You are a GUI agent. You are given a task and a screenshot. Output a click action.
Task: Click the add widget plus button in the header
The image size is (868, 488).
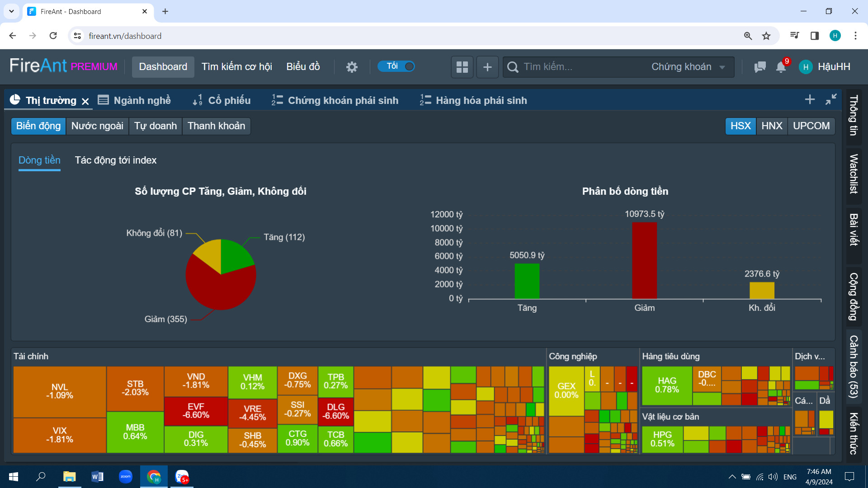click(487, 67)
